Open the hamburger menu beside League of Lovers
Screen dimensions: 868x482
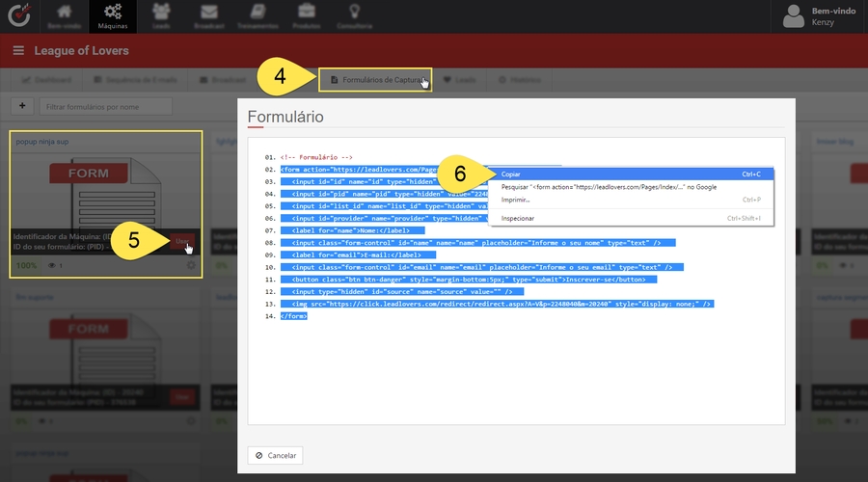click(x=18, y=50)
